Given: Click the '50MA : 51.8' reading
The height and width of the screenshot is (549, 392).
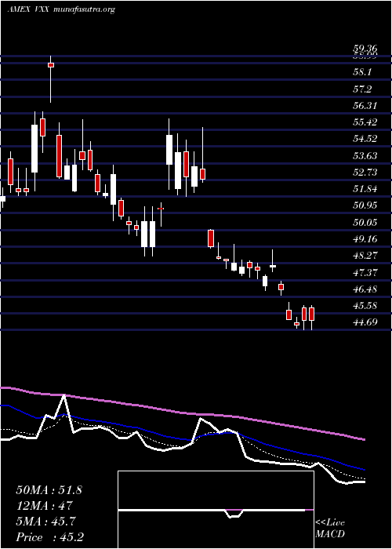Looking at the screenshot, I should pyautogui.click(x=49, y=490).
